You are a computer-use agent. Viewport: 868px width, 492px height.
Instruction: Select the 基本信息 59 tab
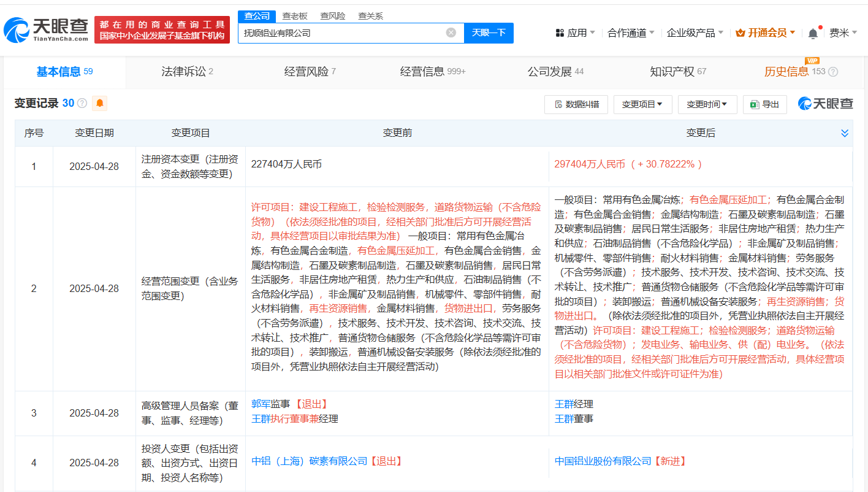click(64, 72)
